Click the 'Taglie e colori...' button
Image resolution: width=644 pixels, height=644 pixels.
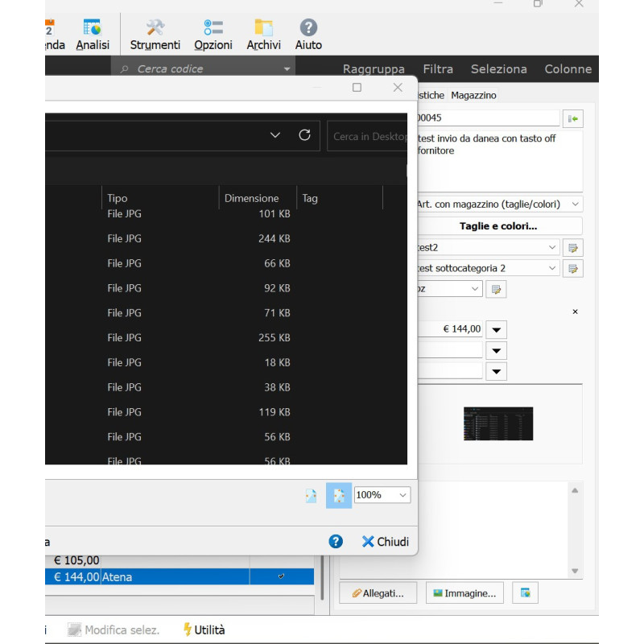[x=498, y=226]
